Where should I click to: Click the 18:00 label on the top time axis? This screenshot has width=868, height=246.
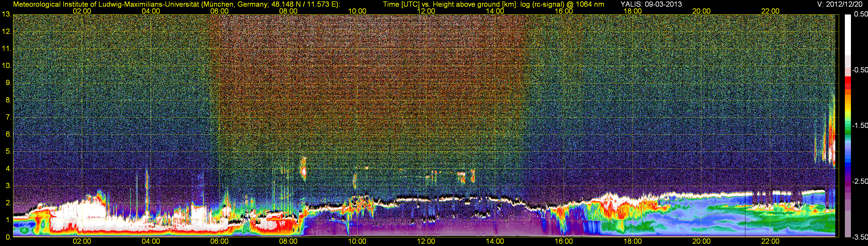[632, 11]
